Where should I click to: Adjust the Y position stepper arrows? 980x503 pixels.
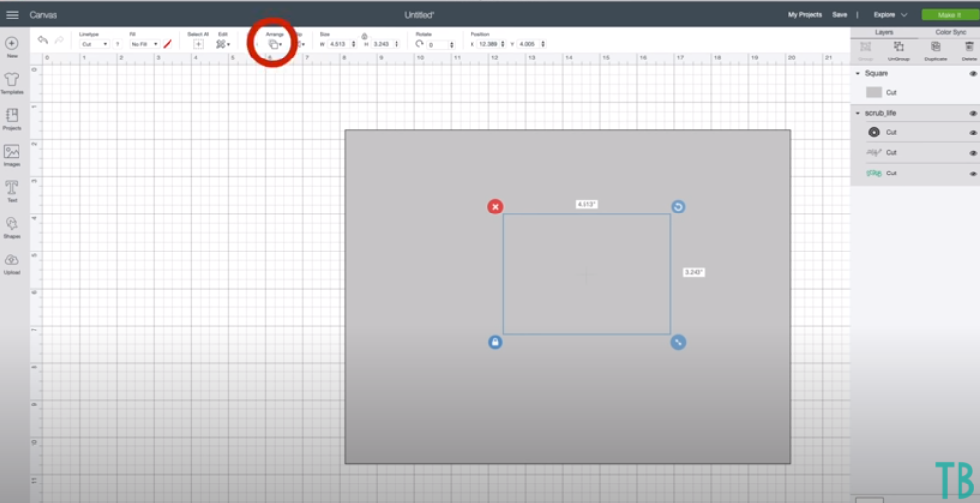click(543, 44)
